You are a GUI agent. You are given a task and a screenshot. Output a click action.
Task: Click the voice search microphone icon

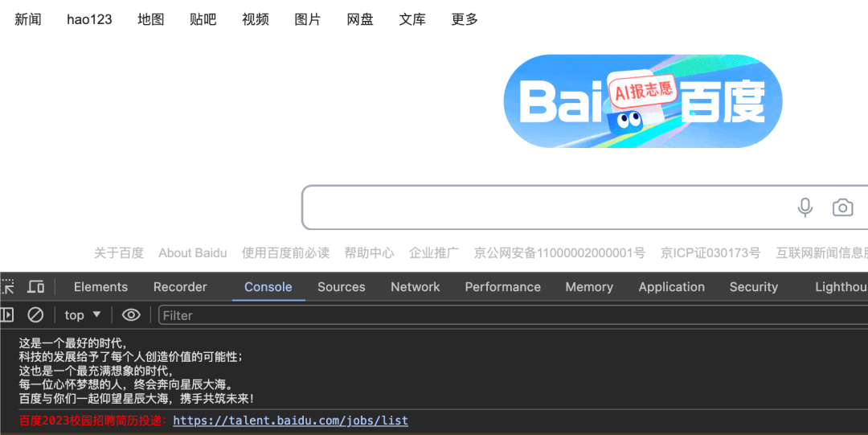click(805, 207)
